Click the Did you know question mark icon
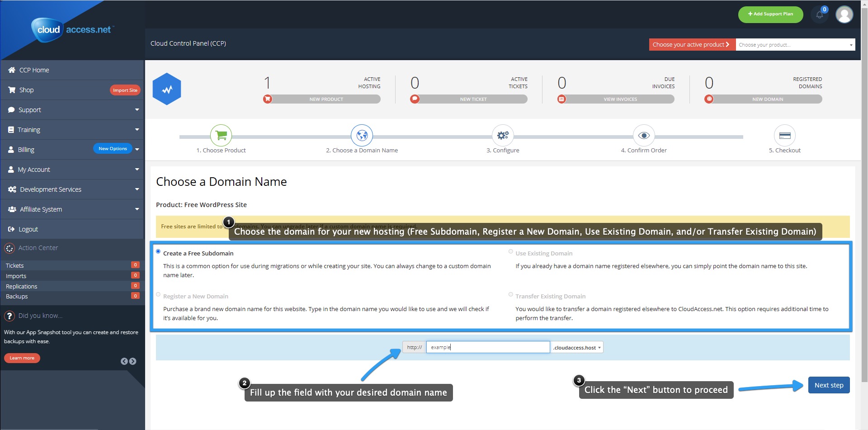Viewport: 868px width, 430px height. [x=9, y=316]
